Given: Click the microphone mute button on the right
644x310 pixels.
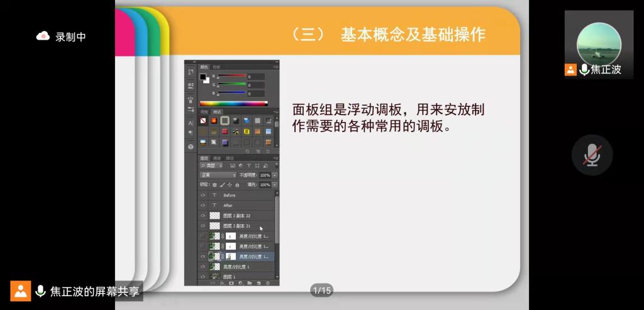Looking at the screenshot, I should point(591,155).
